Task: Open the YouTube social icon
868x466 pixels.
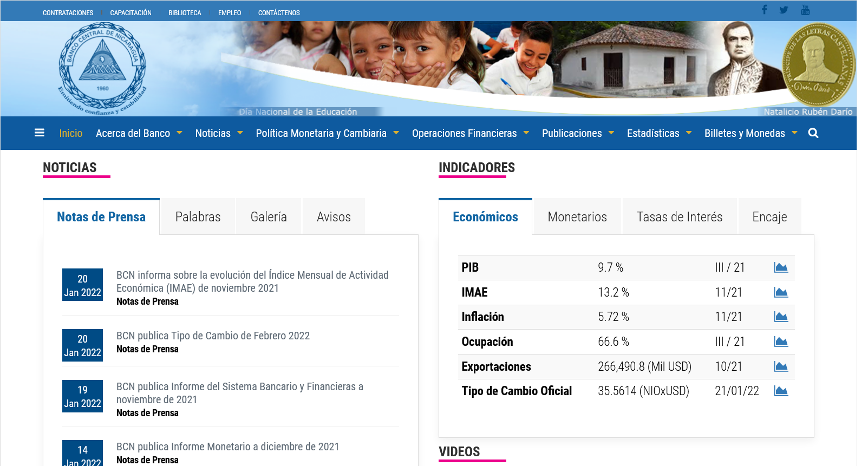Action: point(805,10)
